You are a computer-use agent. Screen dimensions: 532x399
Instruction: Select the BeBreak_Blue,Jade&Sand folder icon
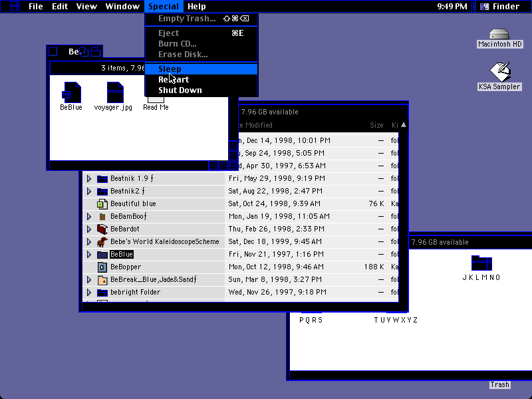(x=102, y=280)
